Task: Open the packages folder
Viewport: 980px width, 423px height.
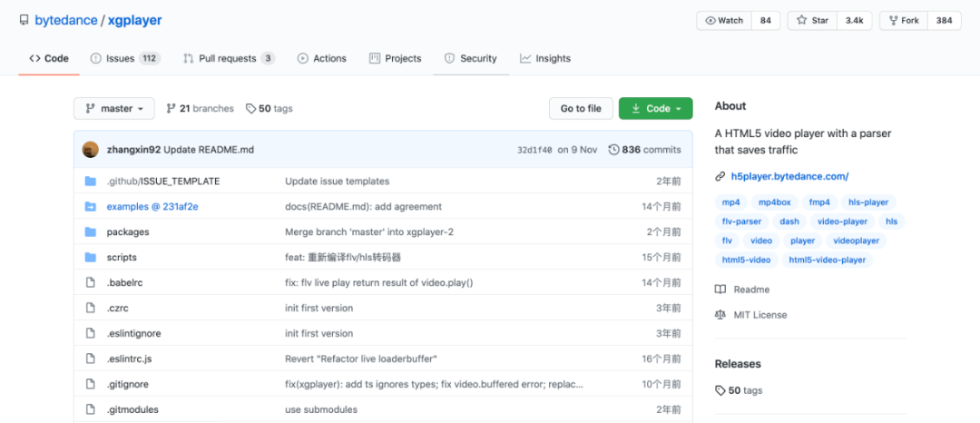Action: point(128,231)
